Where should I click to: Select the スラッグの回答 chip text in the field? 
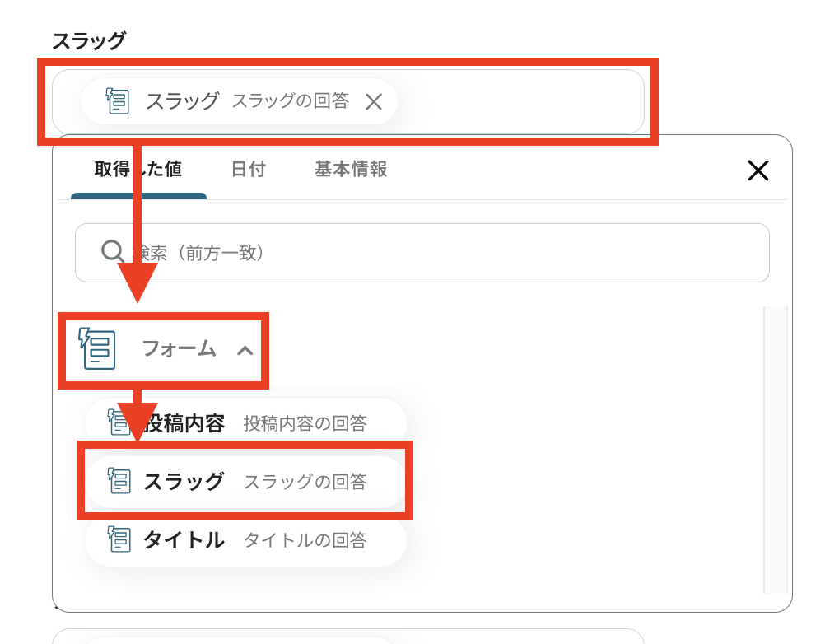click(x=290, y=101)
